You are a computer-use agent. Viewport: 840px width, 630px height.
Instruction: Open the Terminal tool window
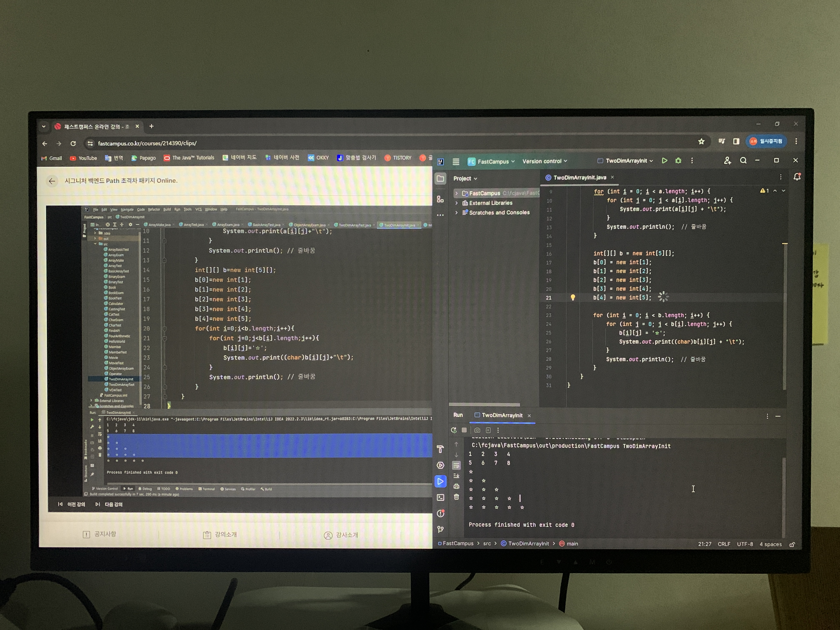[x=440, y=497]
